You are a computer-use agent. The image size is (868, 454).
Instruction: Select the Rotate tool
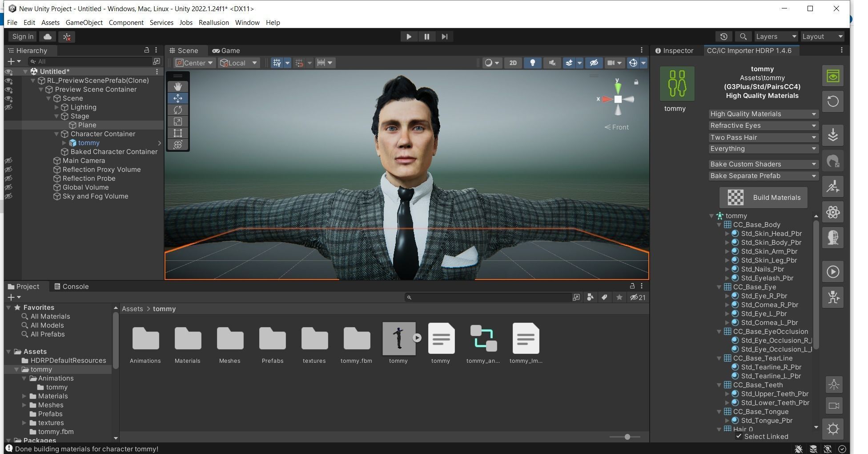178,109
